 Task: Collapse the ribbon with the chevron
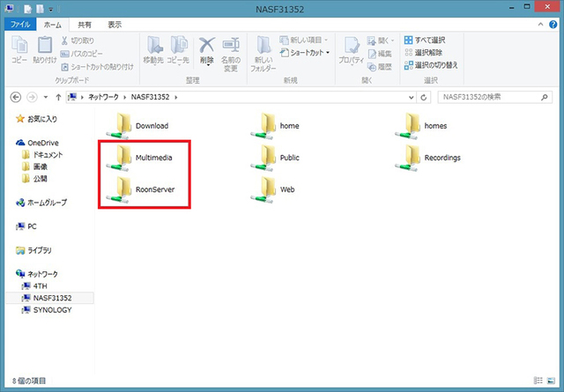(540, 25)
